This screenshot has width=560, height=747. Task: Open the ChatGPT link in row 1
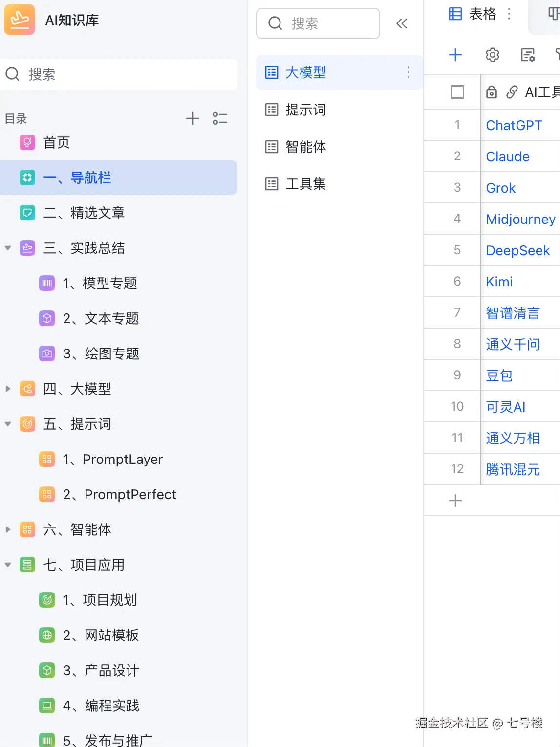tap(514, 125)
